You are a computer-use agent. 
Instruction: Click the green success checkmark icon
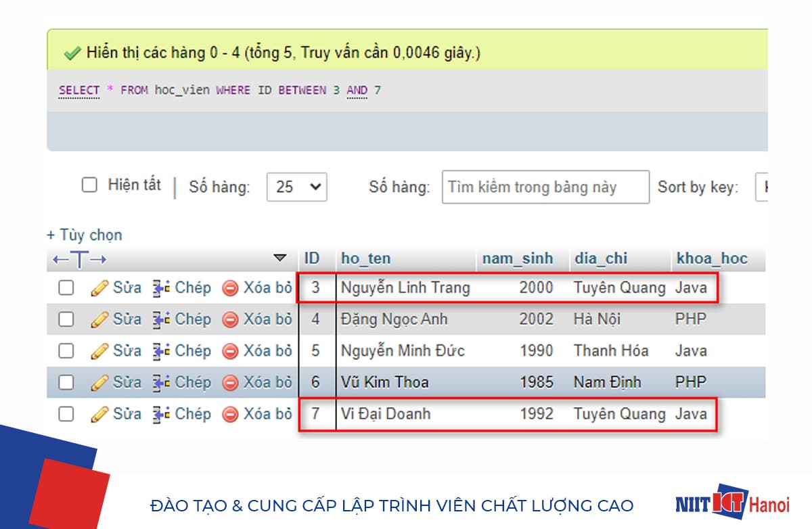[71, 51]
